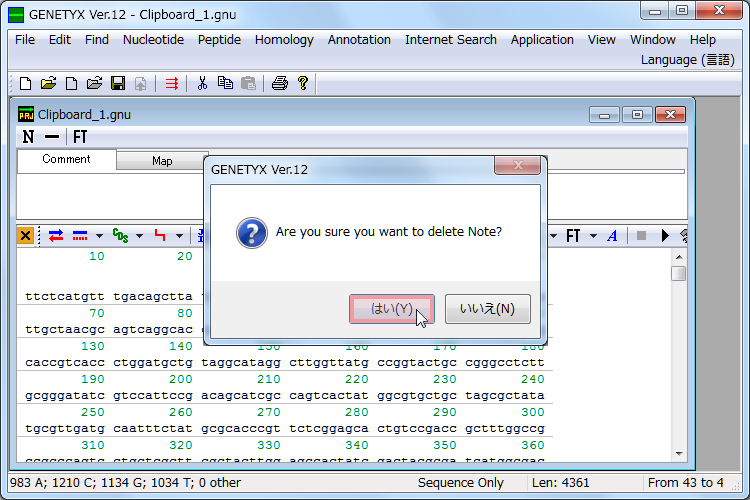Open the Find menu
This screenshot has height=500, width=750.
(x=97, y=40)
